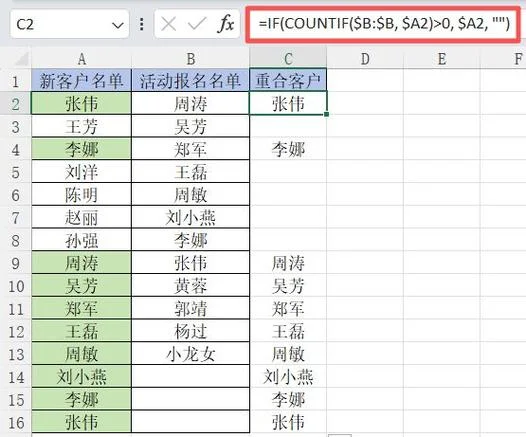526x437 pixels.
Task: Click cell C13 containing 周敏
Action: point(288,354)
